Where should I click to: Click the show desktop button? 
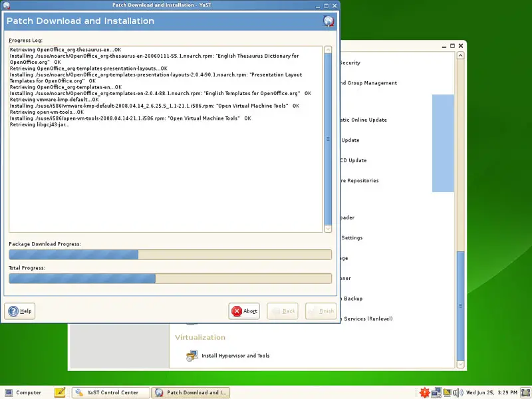point(525,392)
